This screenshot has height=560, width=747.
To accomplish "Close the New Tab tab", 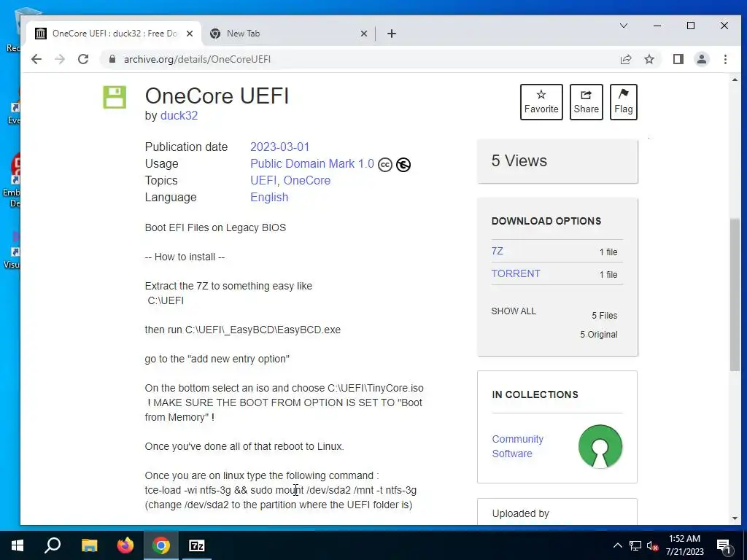I will click(364, 34).
